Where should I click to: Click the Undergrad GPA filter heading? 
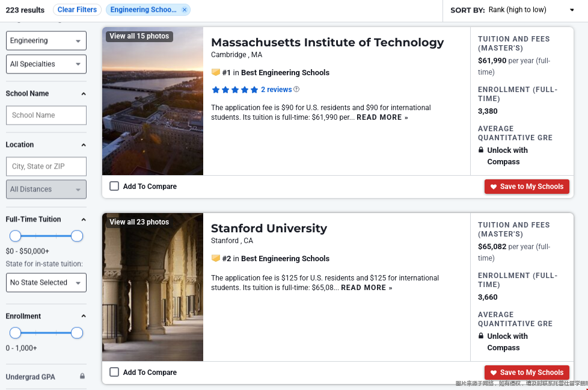click(31, 377)
